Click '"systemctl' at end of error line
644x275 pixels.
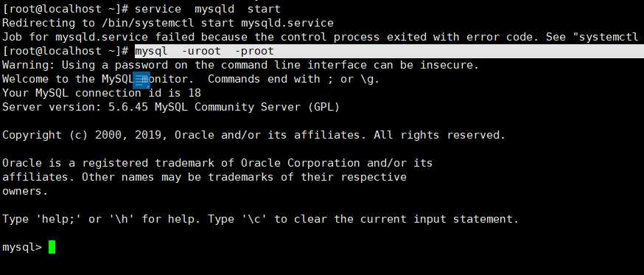click(609, 37)
